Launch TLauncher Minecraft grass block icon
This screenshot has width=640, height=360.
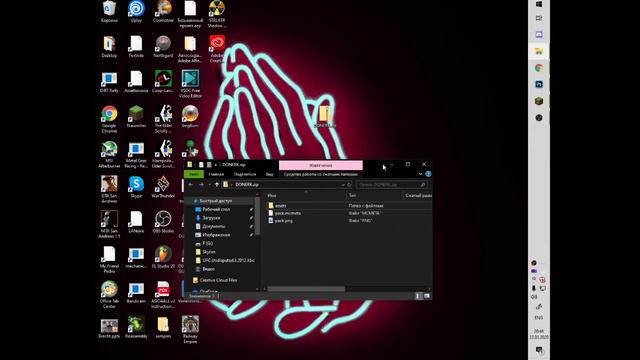coord(136,117)
